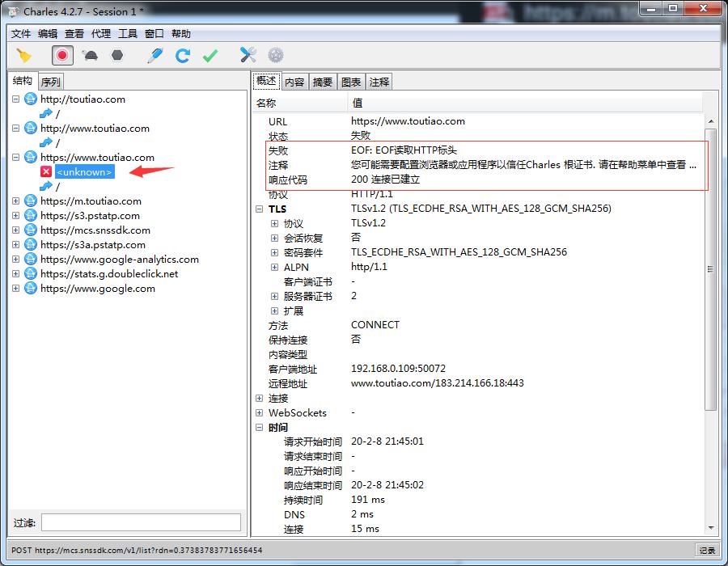Toggle breakpoints with the hexagon icon

coord(117,55)
